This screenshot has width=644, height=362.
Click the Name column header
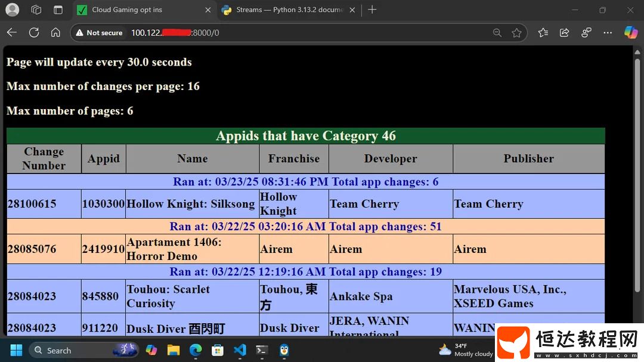click(x=192, y=159)
